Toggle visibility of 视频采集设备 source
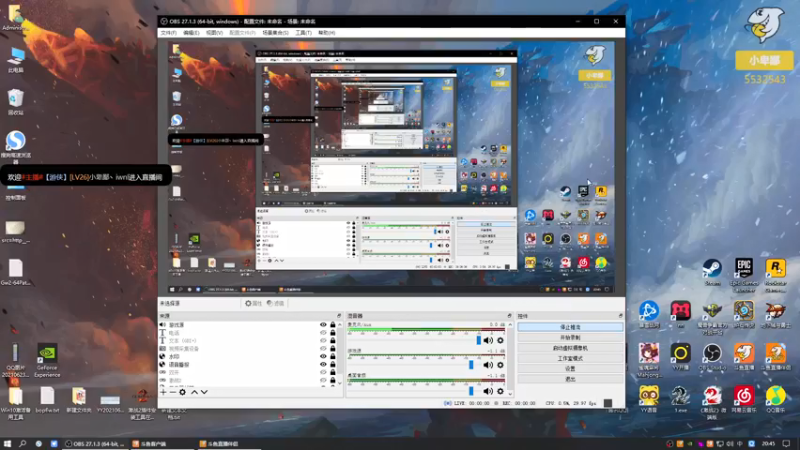 click(x=323, y=348)
